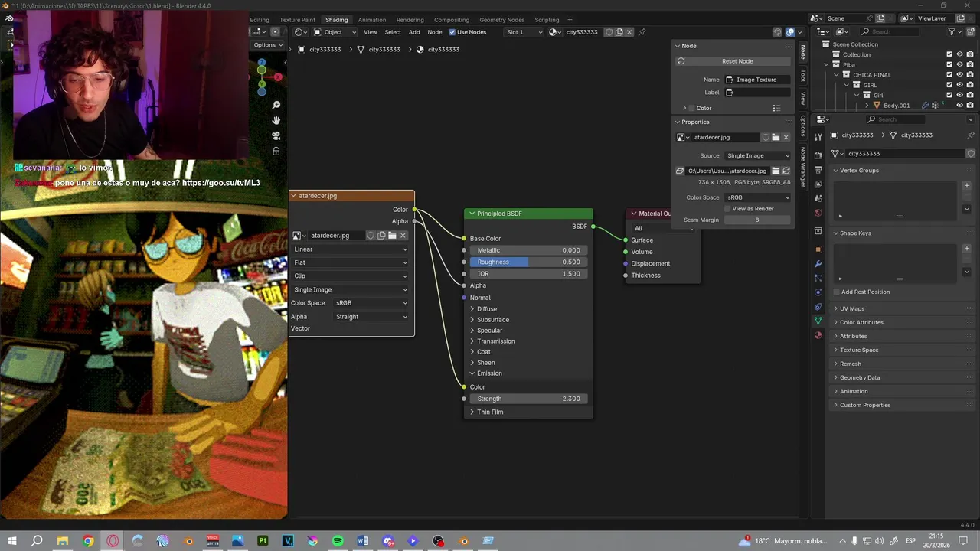The width and height of the screenshot is (980, 551).
Task: Duplicate material with the new-material icon in header
Action: pos(619,32)
